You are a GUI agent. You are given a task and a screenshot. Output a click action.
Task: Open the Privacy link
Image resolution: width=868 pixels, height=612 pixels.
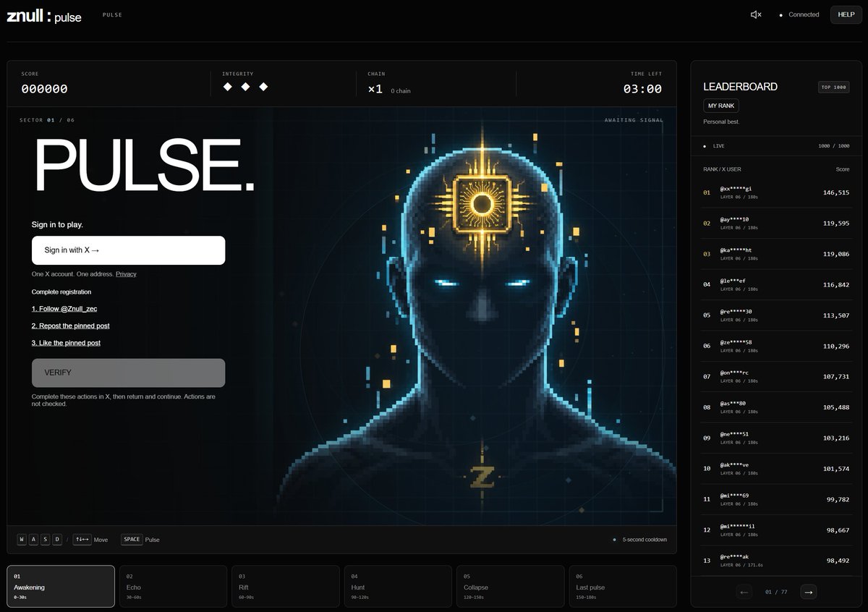(126, 274)
